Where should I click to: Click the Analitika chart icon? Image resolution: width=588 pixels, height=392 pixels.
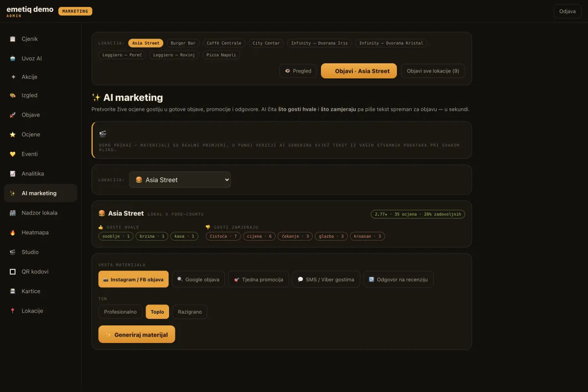click(13, 173)
